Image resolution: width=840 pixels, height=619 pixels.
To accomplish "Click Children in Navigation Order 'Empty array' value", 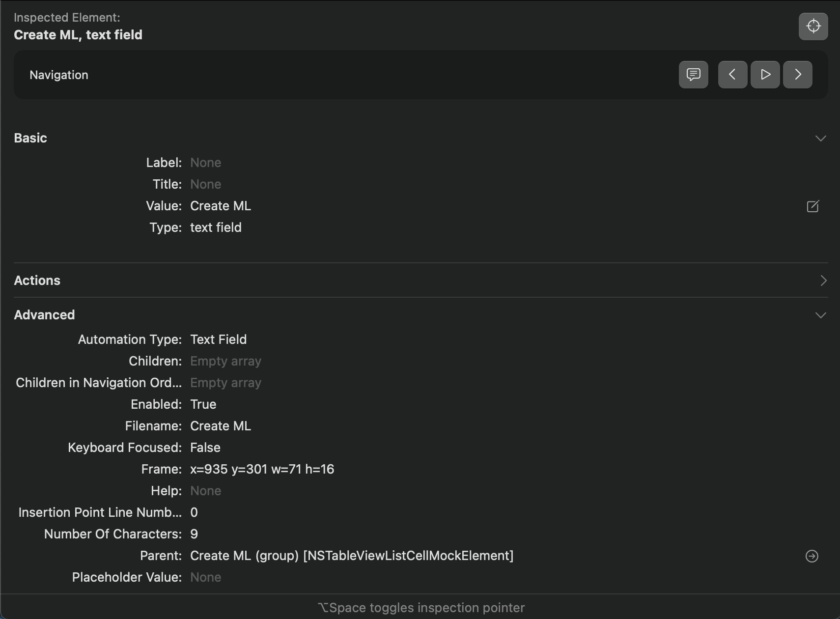I will coord(225,383).
